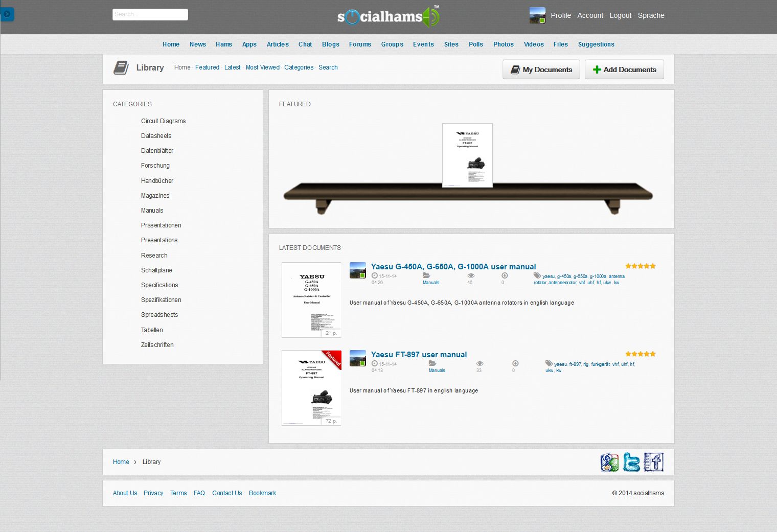Image resolution: width=777 pixels, height=532 pixels.
Task: Open the Account link
Action: point(590,15)
